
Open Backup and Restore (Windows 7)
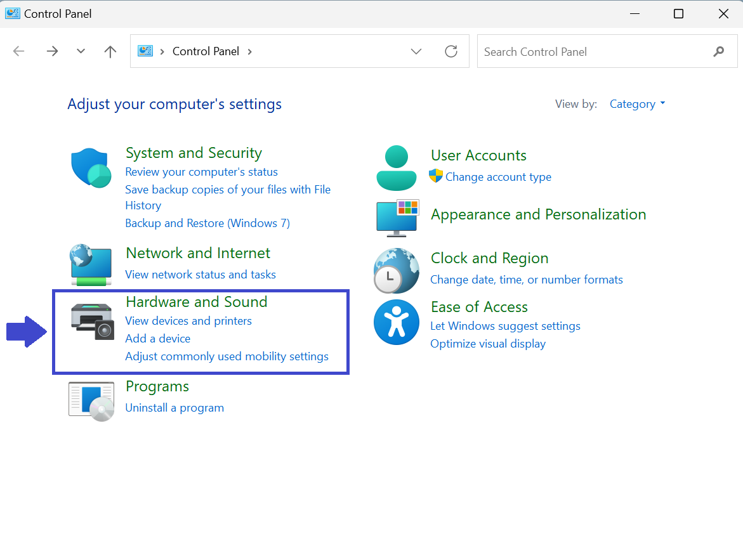[x=207, y=223]
